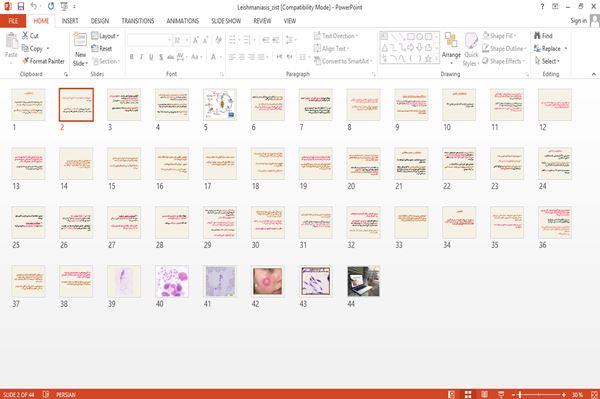Open the font name combo box
The image size is (600, 399).
pos(150,40)
